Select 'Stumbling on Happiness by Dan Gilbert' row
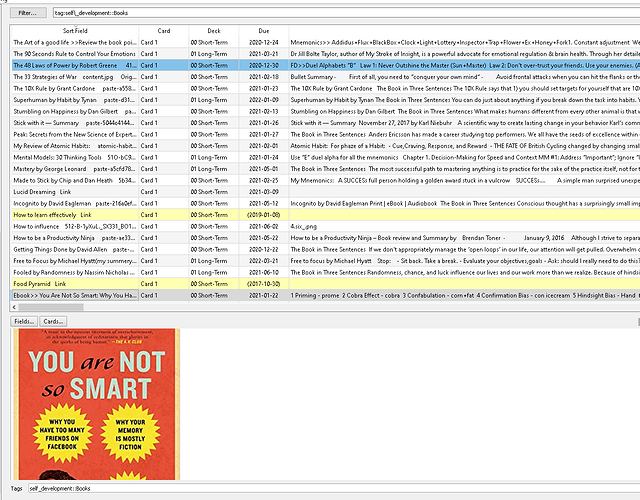640x500 pixels. tap(325, 111)
